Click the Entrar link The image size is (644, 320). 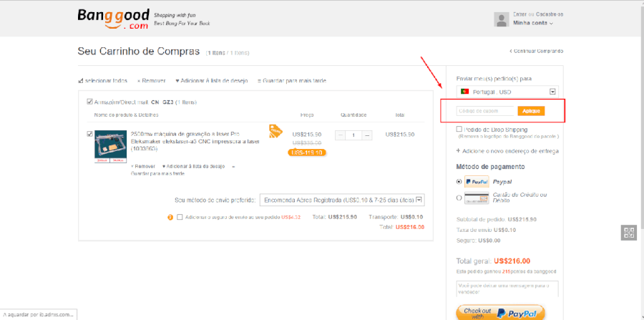click(x=520, y=14)
